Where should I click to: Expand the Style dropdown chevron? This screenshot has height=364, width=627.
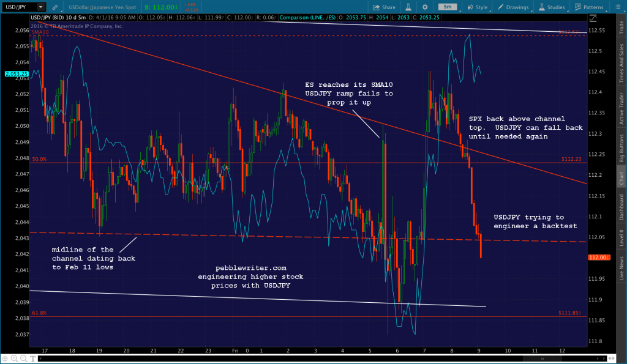[491, 10]
